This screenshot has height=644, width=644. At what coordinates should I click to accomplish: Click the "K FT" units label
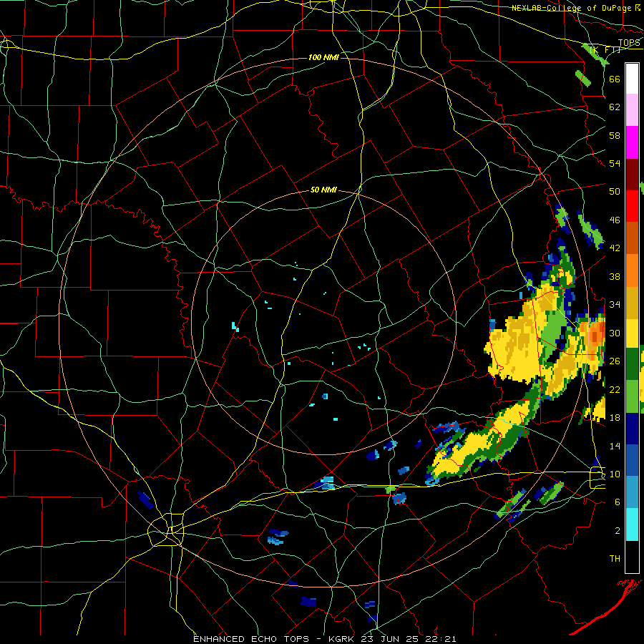pyautogui.click(x=606, y=50)
